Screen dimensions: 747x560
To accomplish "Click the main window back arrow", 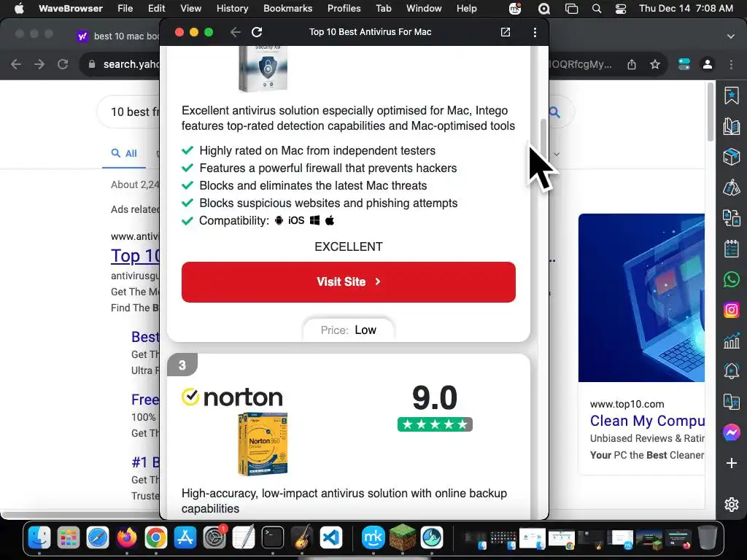I will click(x=16, y=64).
